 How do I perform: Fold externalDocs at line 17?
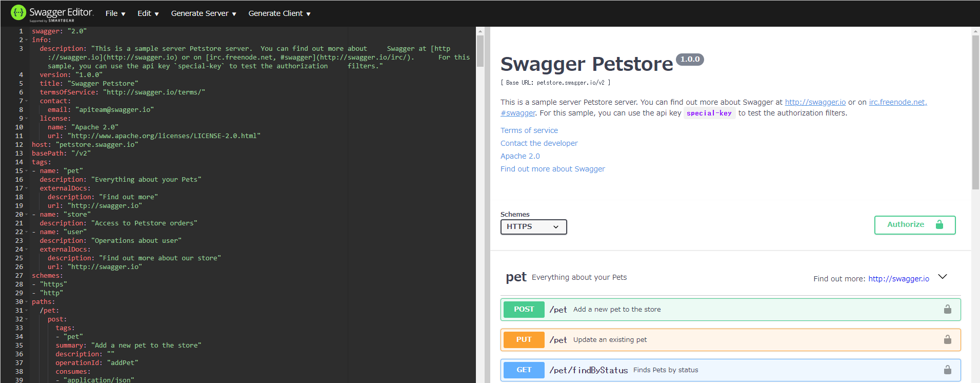tap(27, 188)
